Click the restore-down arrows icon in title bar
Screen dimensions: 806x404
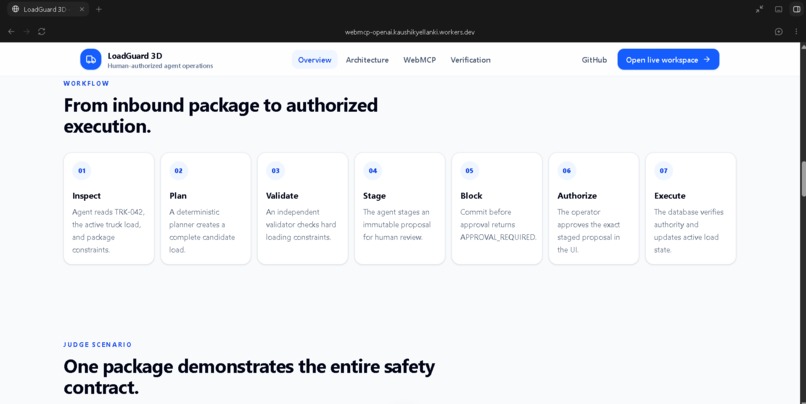(x=760, y=9)
